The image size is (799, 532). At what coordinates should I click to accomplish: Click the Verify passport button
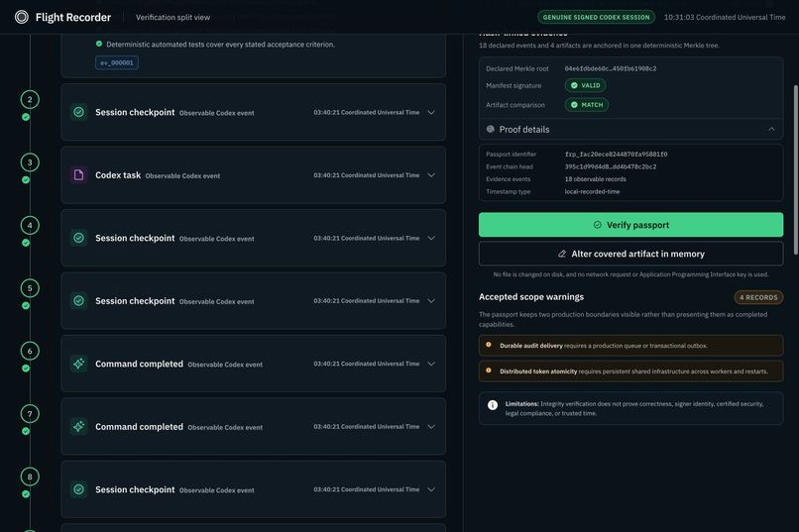click(630, 225)
